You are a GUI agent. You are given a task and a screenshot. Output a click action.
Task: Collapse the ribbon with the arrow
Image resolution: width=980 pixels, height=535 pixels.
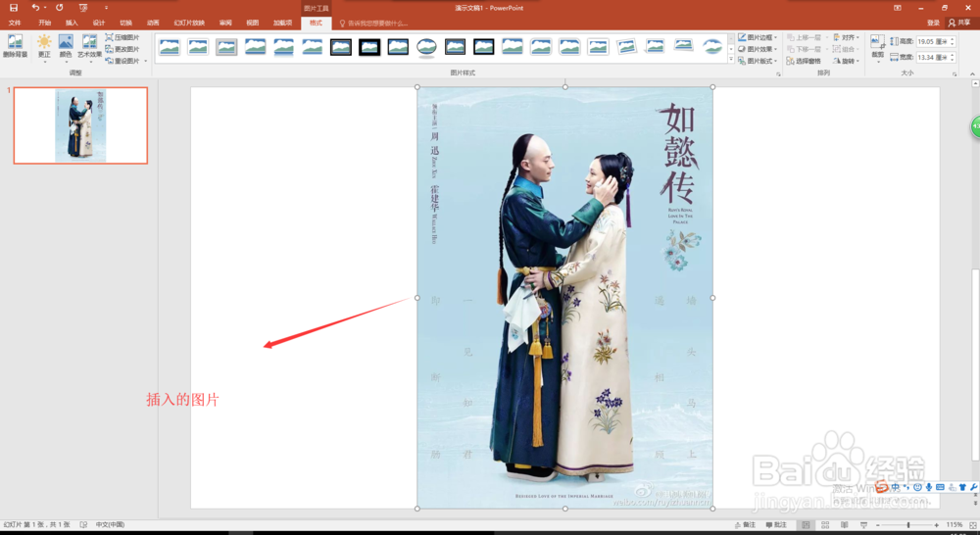[972, 73]
